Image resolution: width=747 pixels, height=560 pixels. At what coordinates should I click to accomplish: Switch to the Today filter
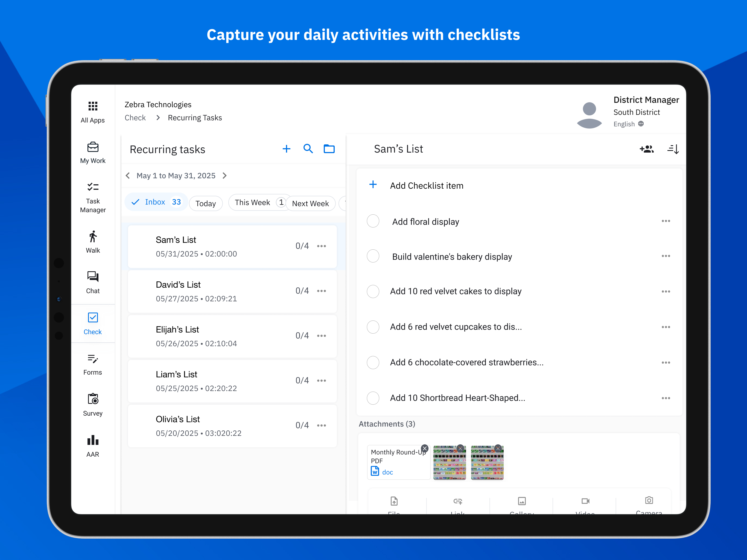(x=206, y=203)
